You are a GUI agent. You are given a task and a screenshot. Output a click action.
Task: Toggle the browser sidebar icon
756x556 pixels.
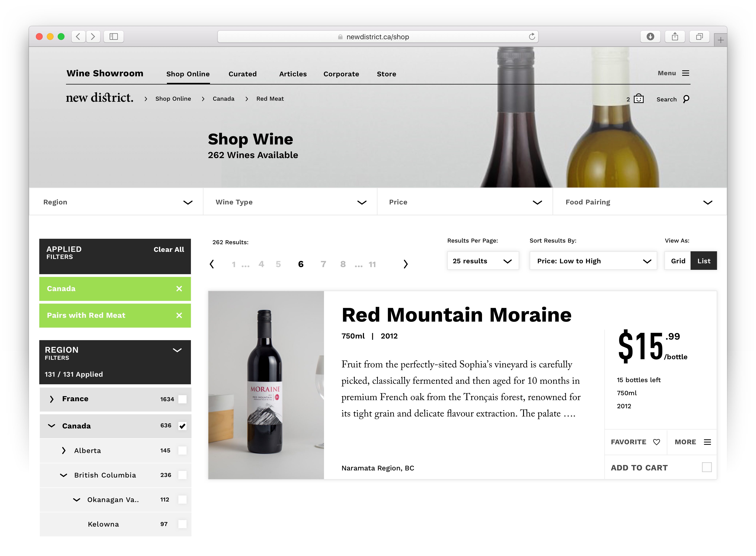pos(113,36)
